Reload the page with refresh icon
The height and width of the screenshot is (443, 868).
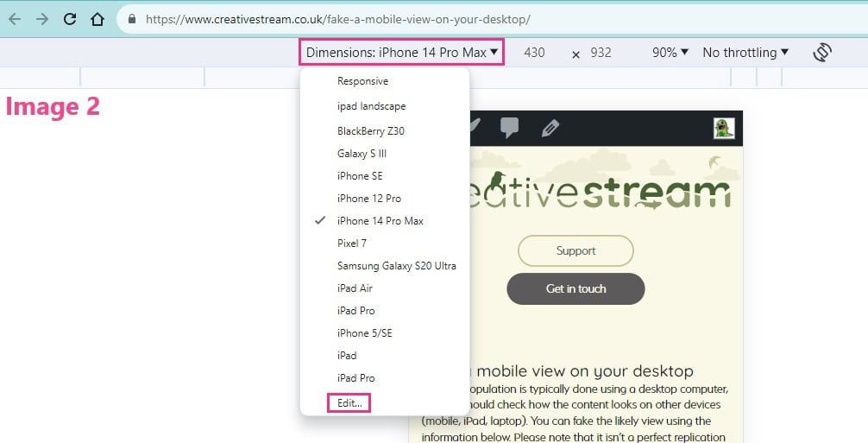click(x=70, y=18)
